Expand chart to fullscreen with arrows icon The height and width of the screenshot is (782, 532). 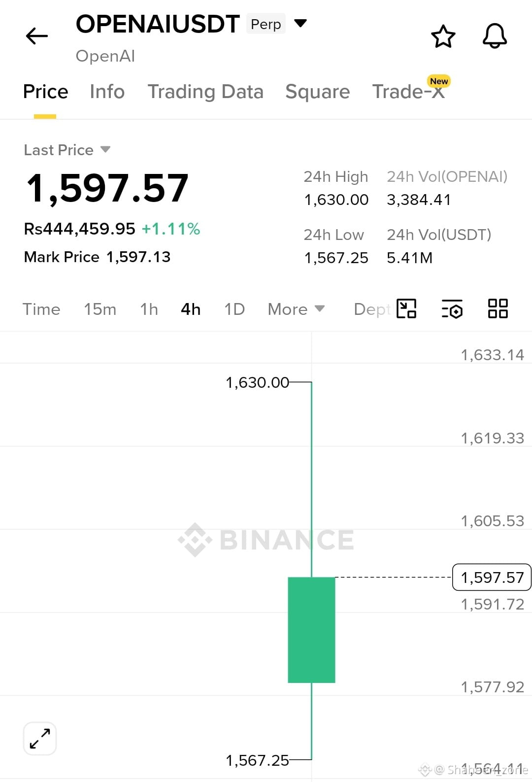(x=40, y=738)
